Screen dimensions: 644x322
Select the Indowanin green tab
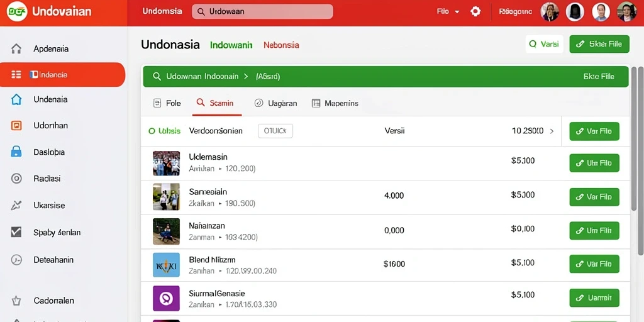[x=231, y=45]
